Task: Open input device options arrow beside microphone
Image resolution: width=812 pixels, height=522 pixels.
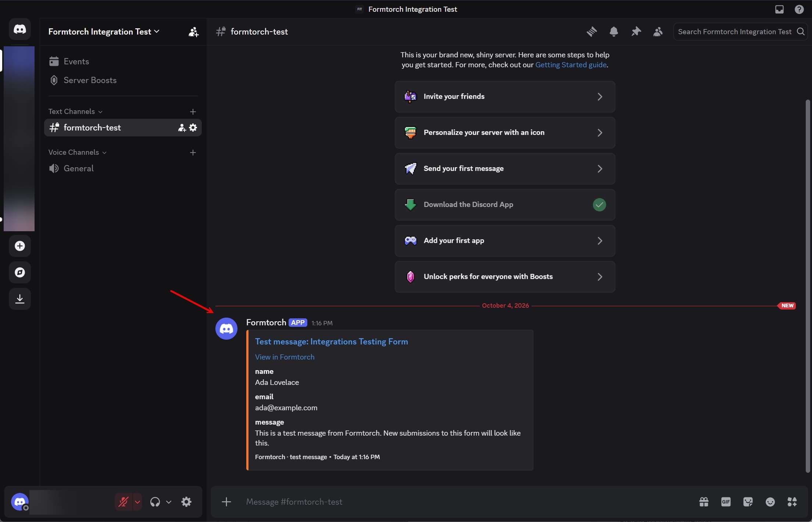Action: click(x=137, y=502)
